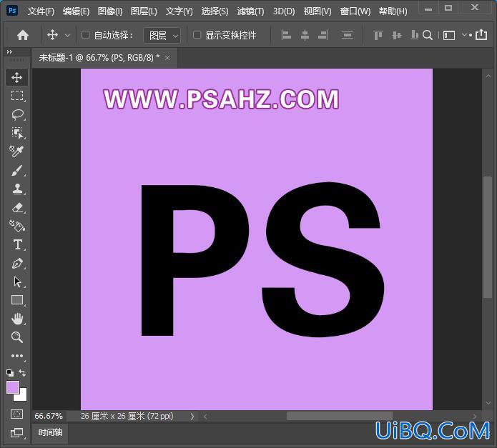Open the 图层 auto-select dropdown
Viewport: 497px width, 448px height.
click(x=162, y=35)
